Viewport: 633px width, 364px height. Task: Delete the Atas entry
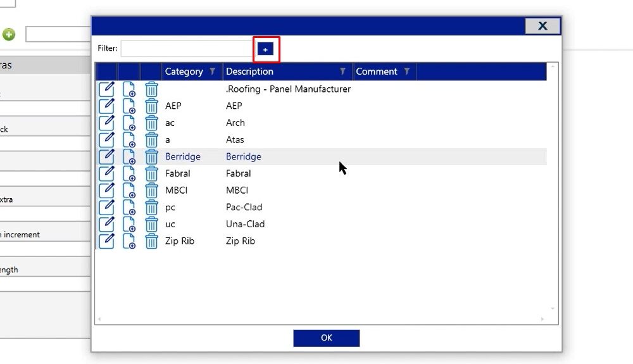(151, 140)
